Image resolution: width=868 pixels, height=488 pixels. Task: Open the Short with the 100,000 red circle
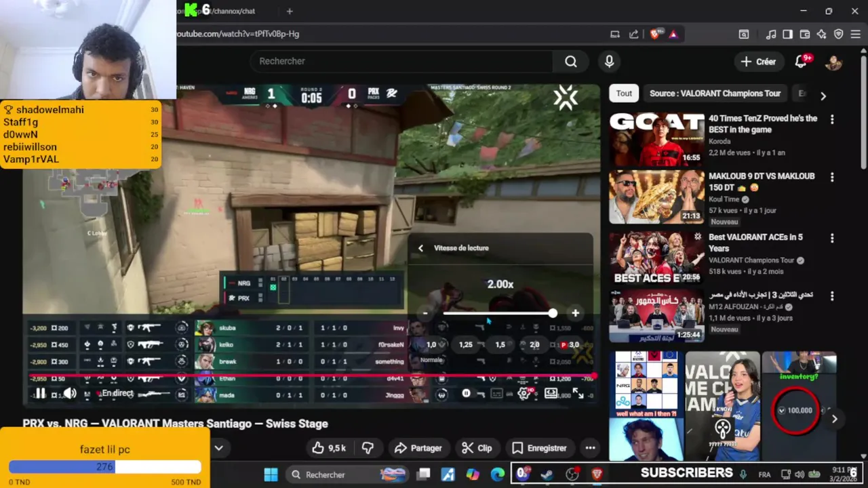799,405
